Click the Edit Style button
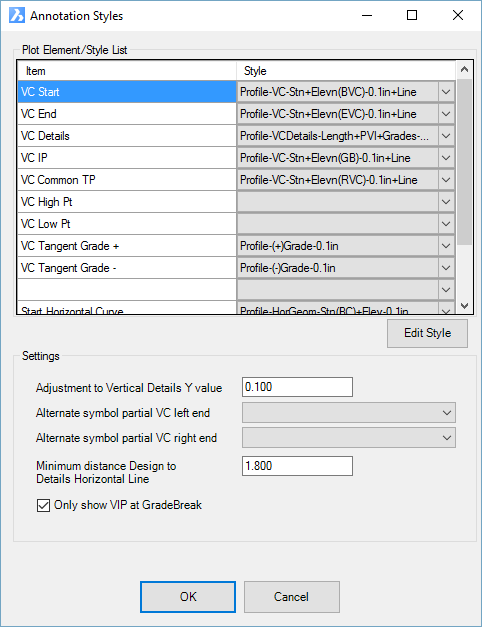 pyautogui.click(x=427, y=333)
